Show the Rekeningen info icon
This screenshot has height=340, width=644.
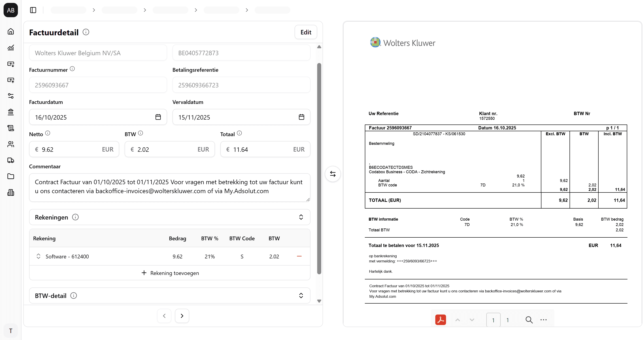click(75, 217)
